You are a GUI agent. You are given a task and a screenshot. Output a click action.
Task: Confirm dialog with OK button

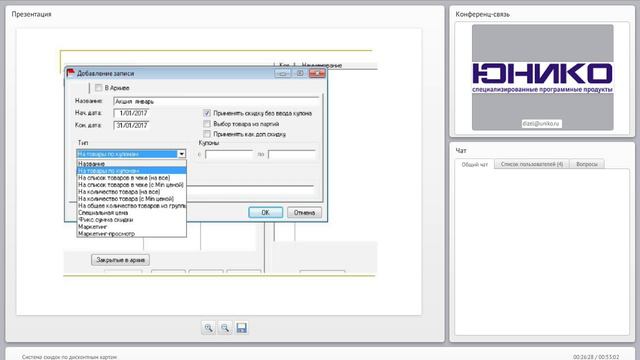(265, 212)
